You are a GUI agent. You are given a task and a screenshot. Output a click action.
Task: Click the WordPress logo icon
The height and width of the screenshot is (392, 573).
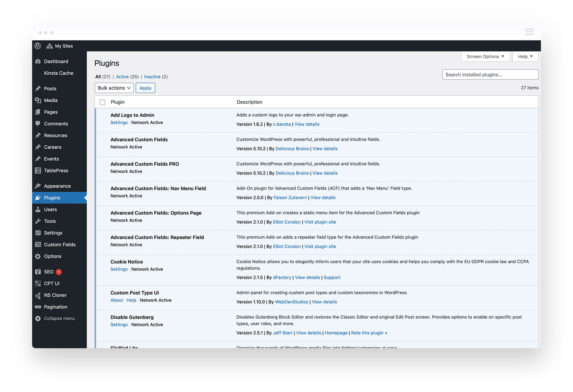tap(38, 46)
